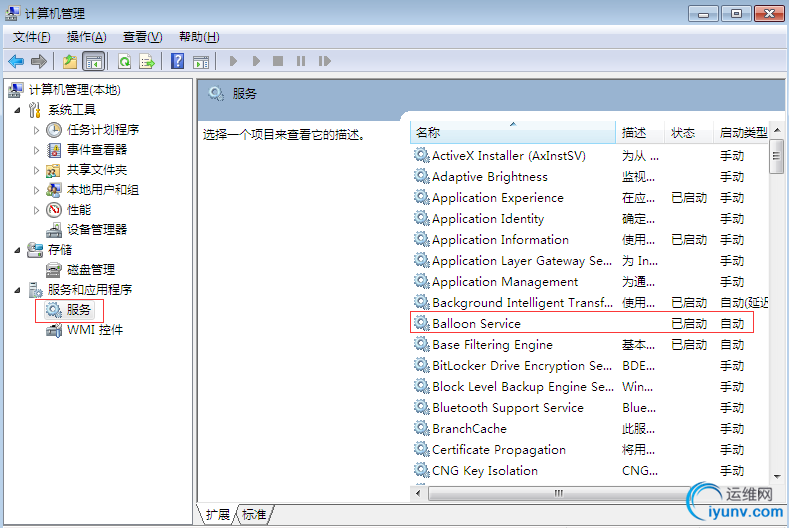The width and height of the screenshot is (789, 528).
Task: Click the horizontal scrollbar left arrow
Action: [418, 493]
